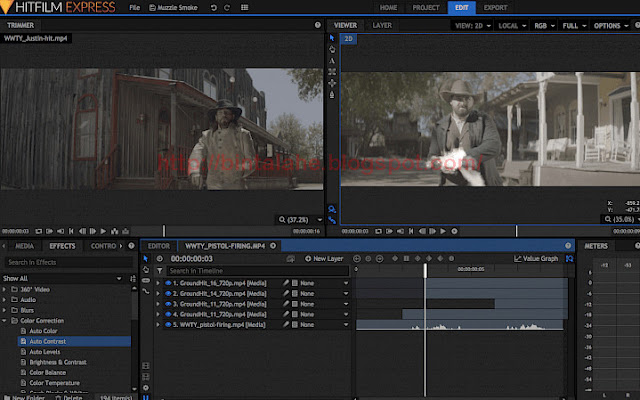Screen dimensions: 640x400
Task: Select the text tool in Viewer
Action: click(x=332, y=61)
